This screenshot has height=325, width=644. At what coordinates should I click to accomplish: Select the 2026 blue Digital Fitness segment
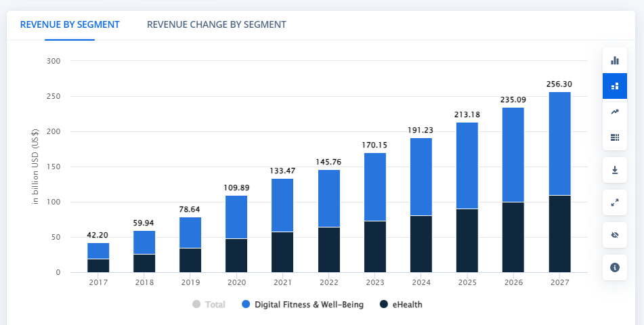(513, 154)
